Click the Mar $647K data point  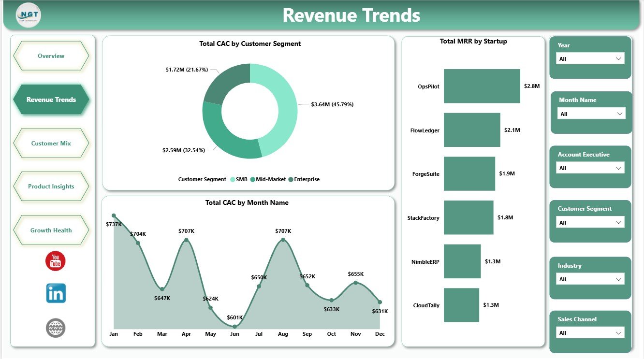162,289
